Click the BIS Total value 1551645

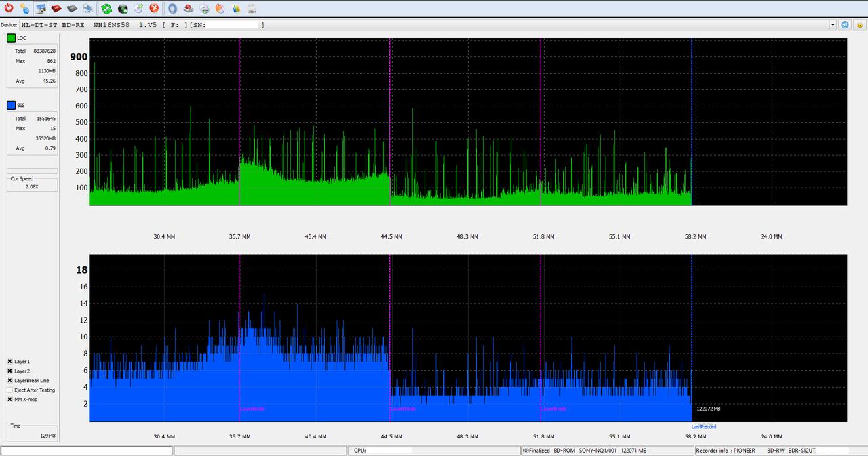point(46,118)
